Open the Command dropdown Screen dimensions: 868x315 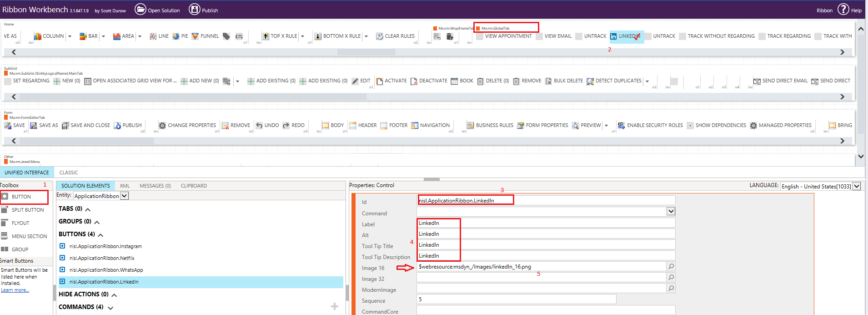coord(671,211)
